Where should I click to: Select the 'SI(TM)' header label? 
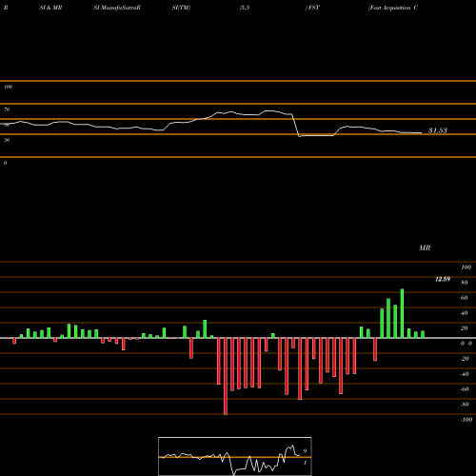point(181,8)
